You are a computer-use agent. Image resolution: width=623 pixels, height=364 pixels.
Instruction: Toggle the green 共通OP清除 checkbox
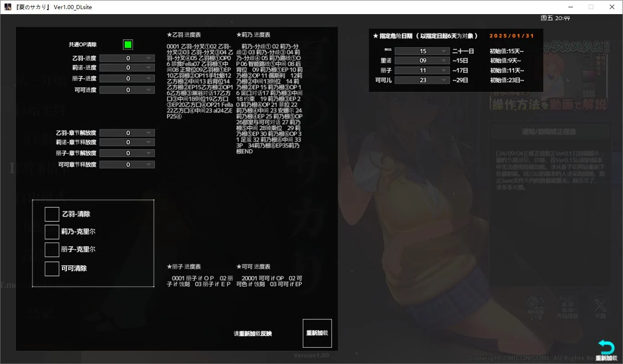(x=128, y=44)
